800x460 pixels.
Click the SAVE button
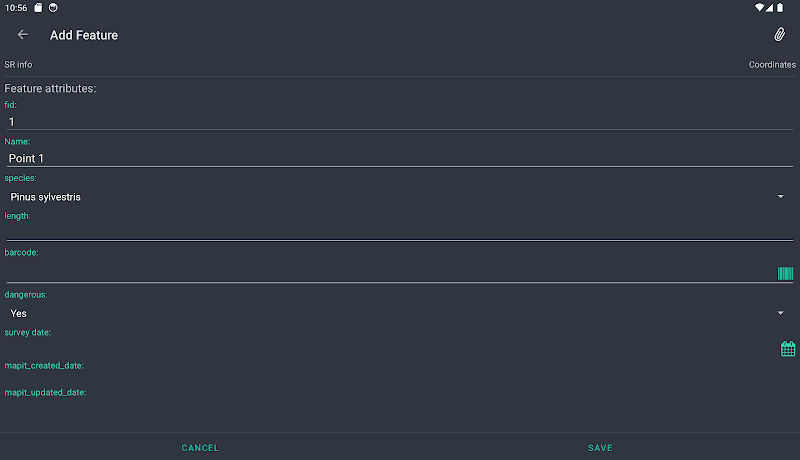coord(600,448)
